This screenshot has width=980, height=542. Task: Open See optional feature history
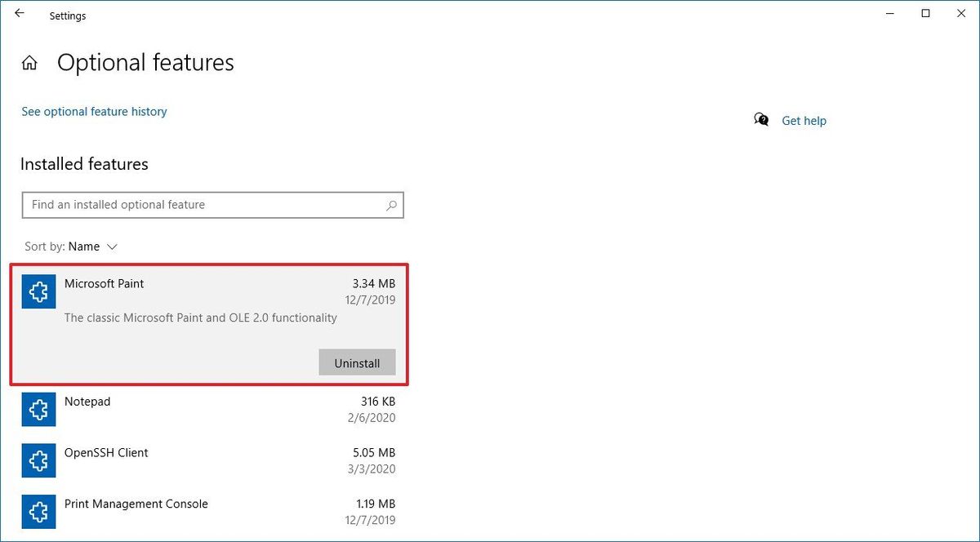tap(94, 111)
